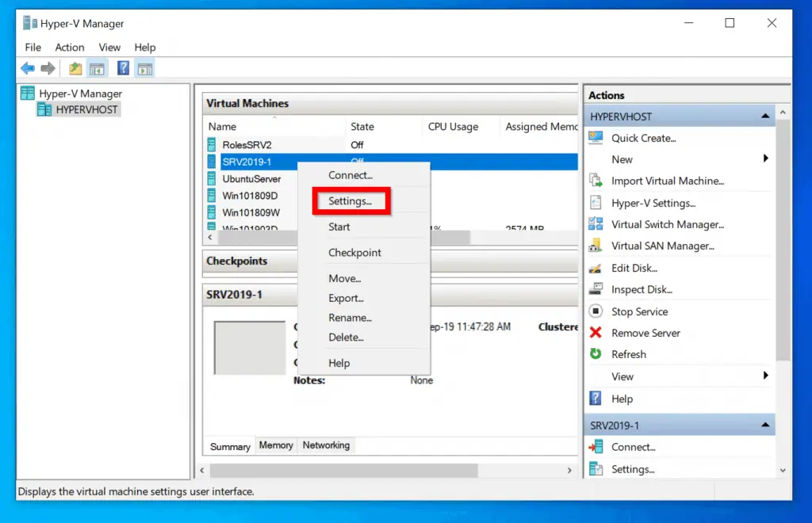
Task: Select the UbuntuServer virtual machine row
Action: (251, 179)
